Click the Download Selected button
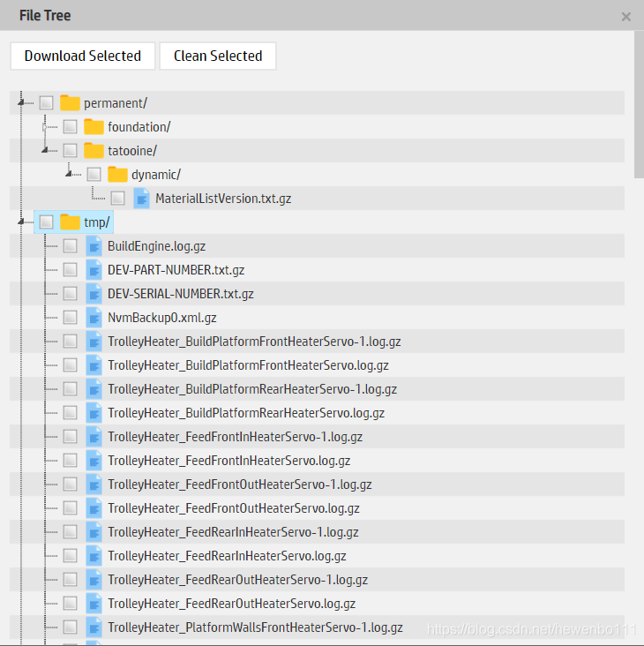This screenshot has width=644, height=646. 83,56
